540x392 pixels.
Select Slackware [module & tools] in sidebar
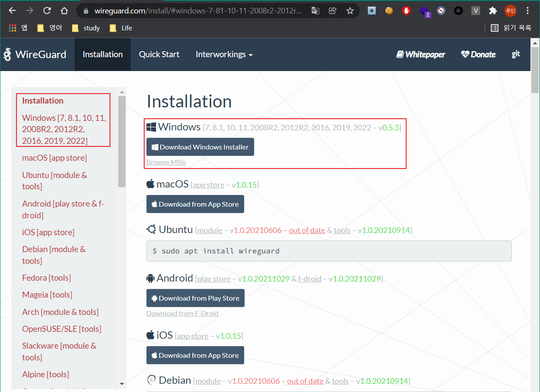coord(59,351)
